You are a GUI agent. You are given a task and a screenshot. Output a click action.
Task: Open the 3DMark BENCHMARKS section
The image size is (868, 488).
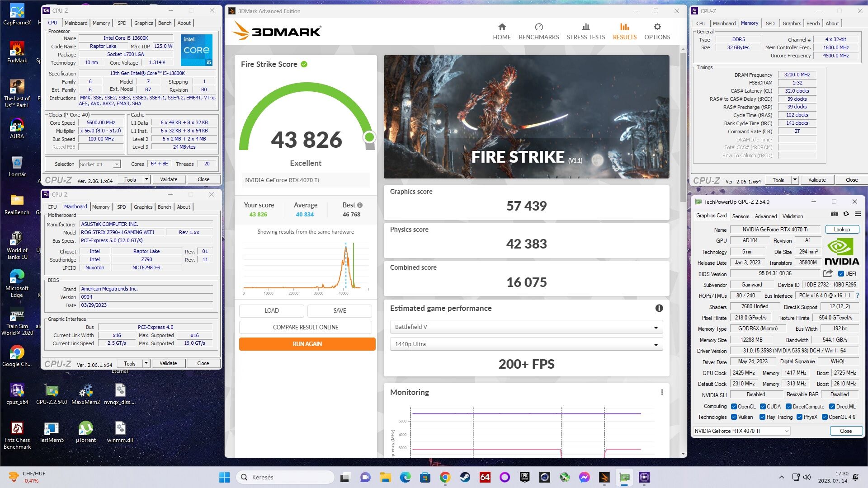coord(539,32)
